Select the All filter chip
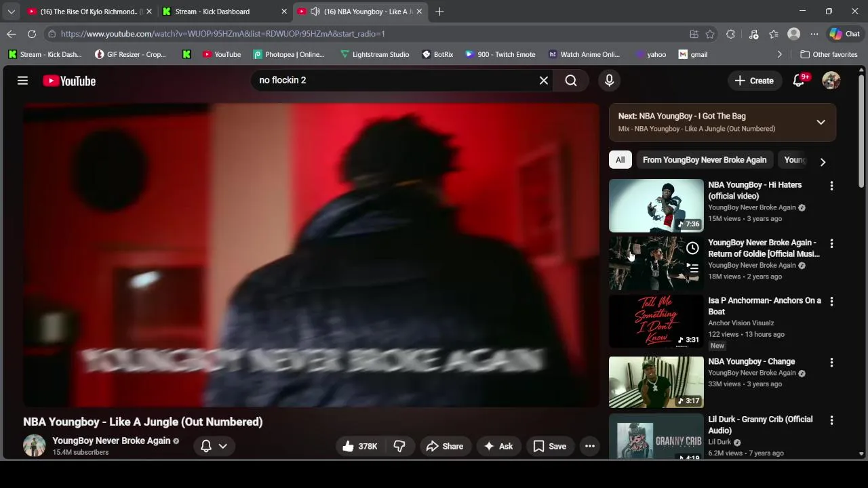868x488 pixels. pyautogui.click(x=620, y=160)
